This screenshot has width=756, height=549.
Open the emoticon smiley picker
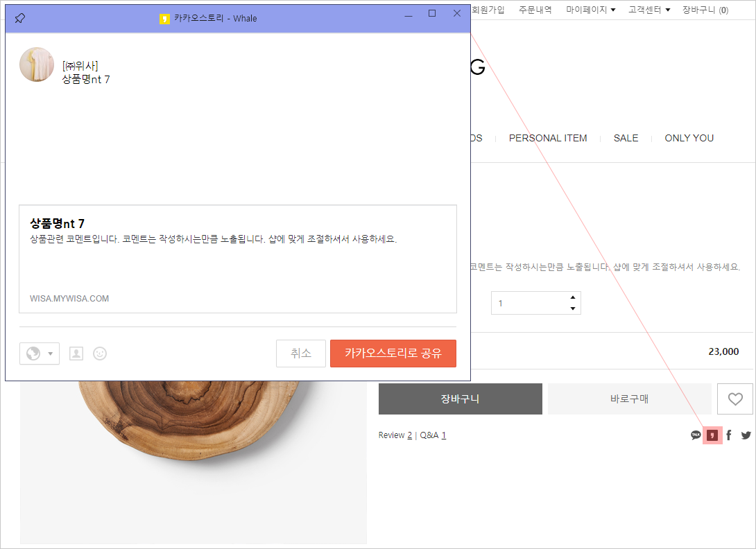(x=100, y=354)
